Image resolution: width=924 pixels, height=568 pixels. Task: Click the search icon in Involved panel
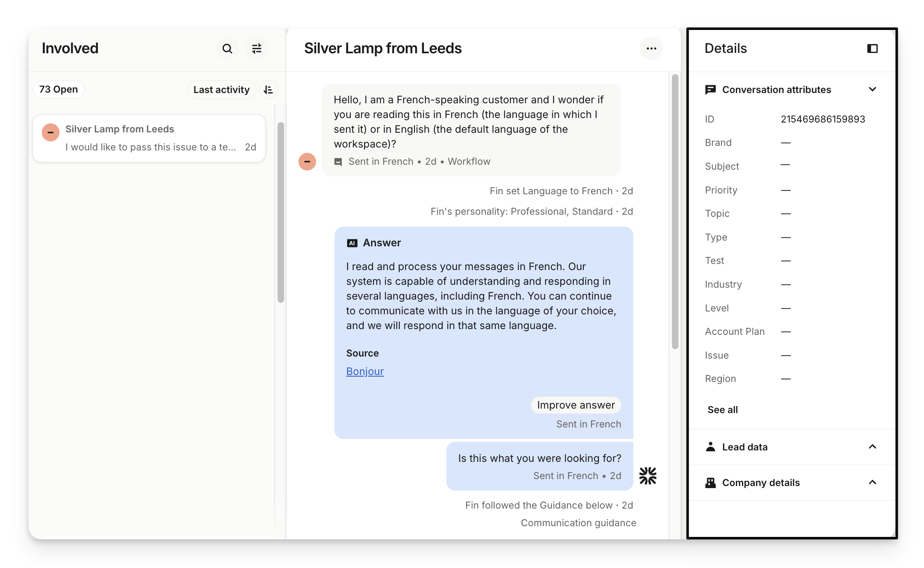tap(227, 49)
